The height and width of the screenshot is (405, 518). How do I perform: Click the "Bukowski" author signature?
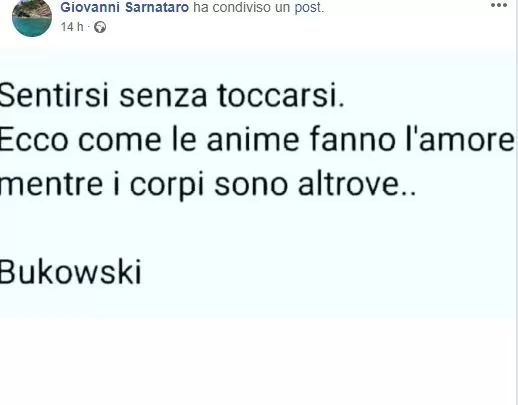tap(71, 272)
